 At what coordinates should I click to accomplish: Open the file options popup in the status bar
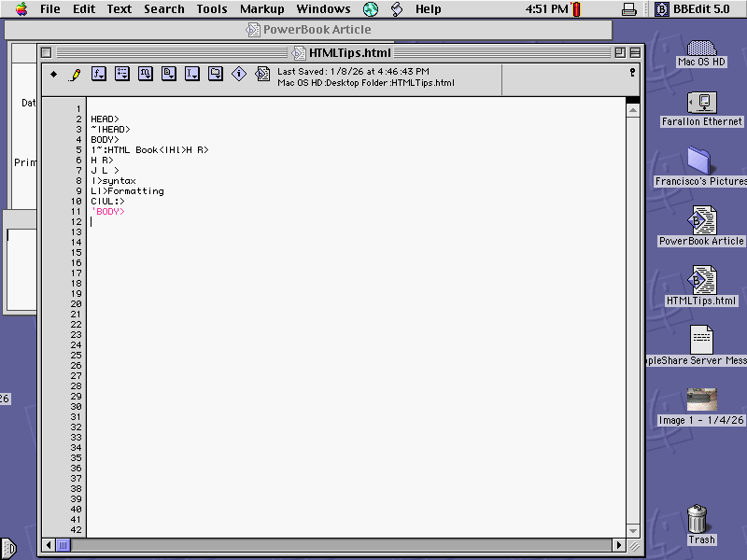[x=631, y=74]
